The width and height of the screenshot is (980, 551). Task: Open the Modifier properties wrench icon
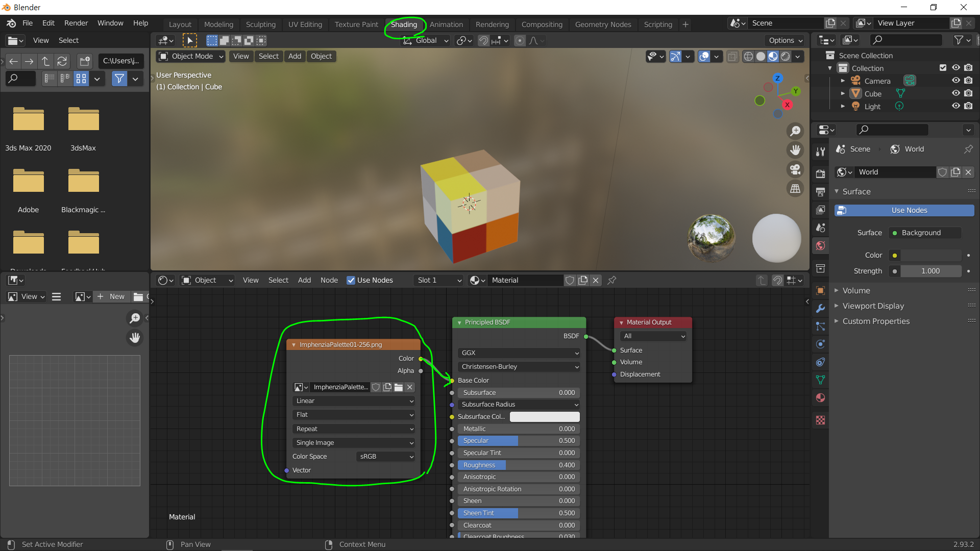pos(820,309)
